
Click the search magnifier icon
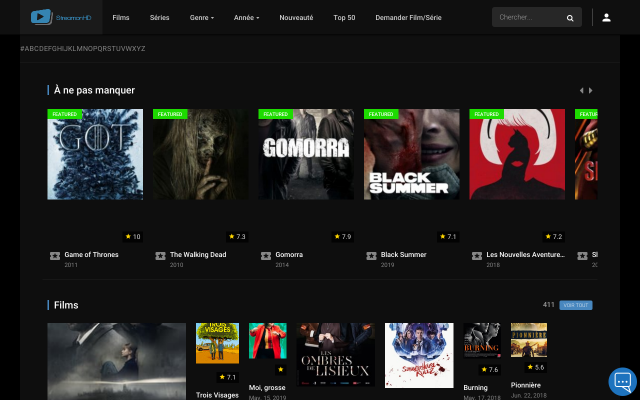pos(570,18)
